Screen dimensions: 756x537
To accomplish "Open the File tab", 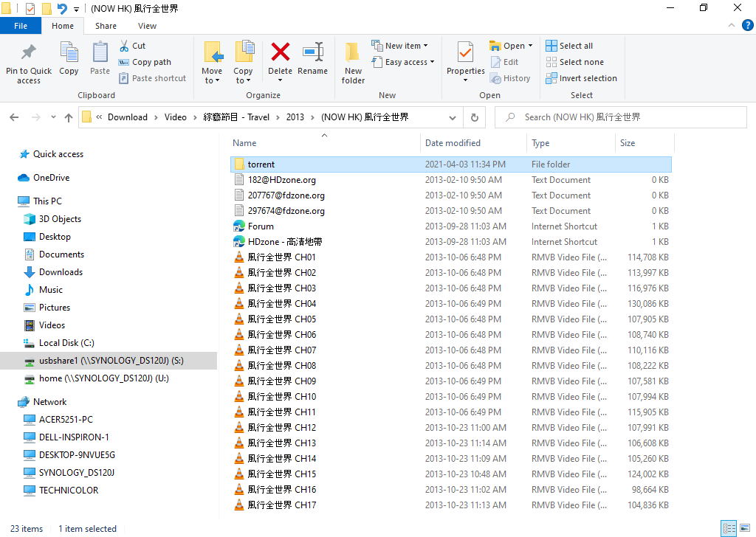I will 21,26.
